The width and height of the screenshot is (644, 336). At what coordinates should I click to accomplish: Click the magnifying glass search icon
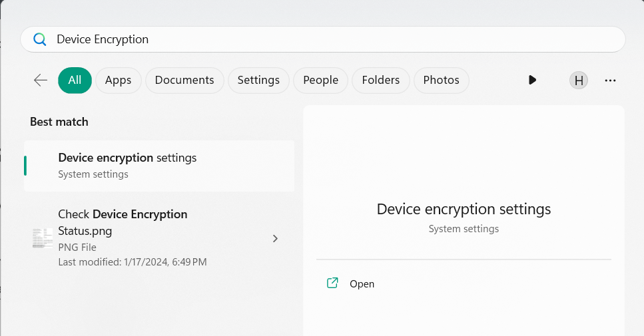pyautogui.click(x=40, y=39)
